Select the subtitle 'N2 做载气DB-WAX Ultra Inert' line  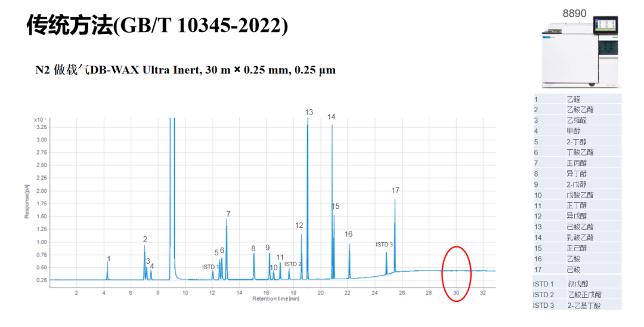coord(185,70)
